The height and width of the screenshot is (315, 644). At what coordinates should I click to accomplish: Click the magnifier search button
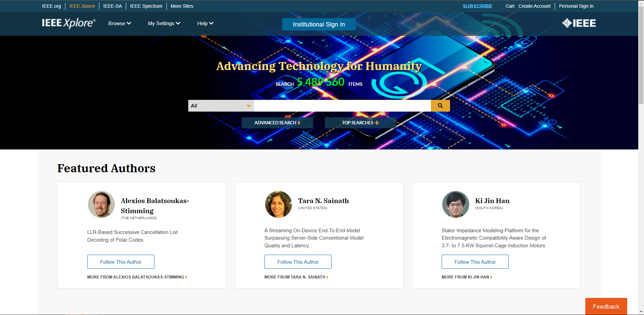tap(440, 106)
